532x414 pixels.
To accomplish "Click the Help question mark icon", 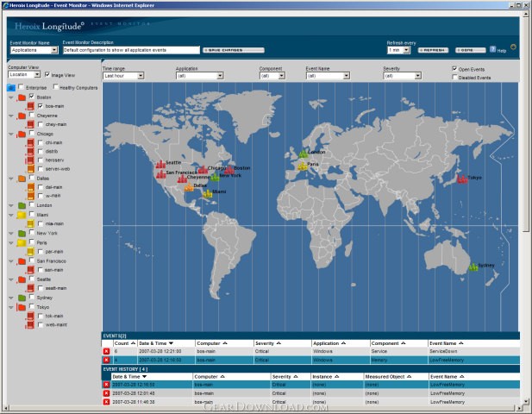I will tap(492, 49).
